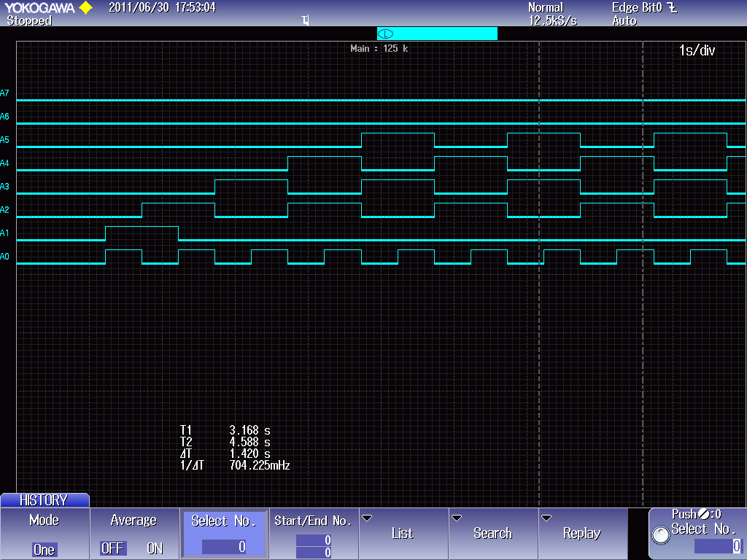Click the 12.5kS/s sample rate text

coord(553,20)
